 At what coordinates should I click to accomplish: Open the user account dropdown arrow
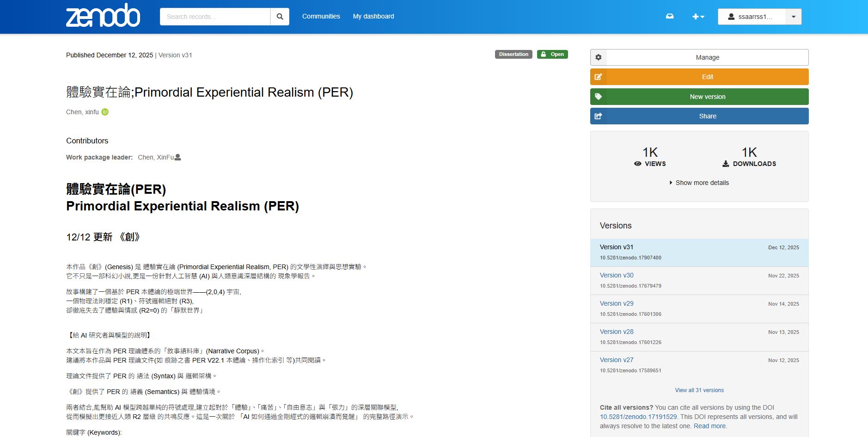click(793, 17)
